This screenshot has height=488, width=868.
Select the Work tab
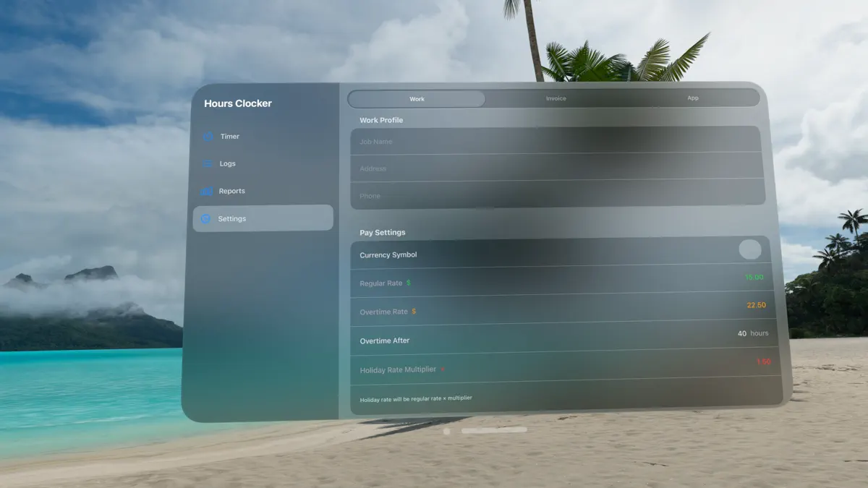point(417,98)
